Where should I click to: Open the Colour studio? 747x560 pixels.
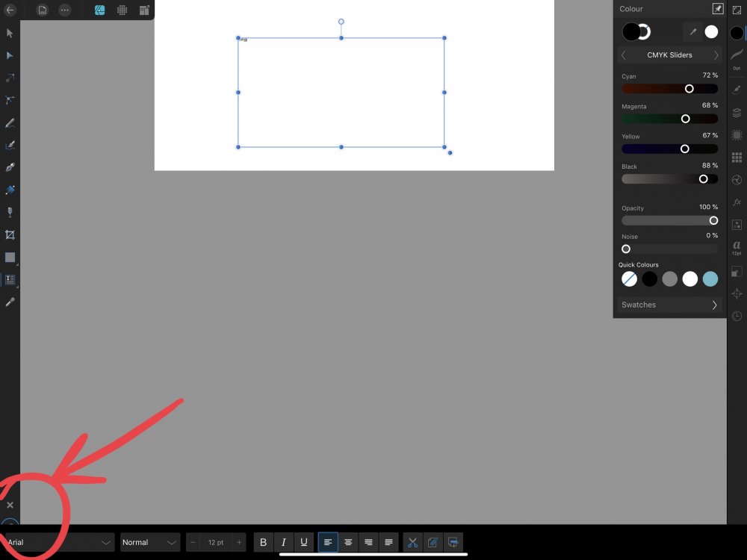pyautogui.click(x=737, y=33)
